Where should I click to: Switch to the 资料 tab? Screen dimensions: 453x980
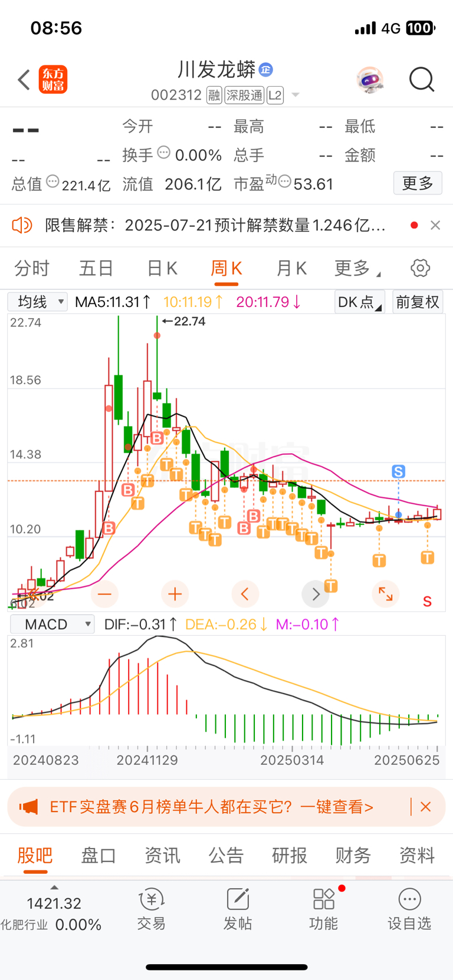[x=417, y=855]
